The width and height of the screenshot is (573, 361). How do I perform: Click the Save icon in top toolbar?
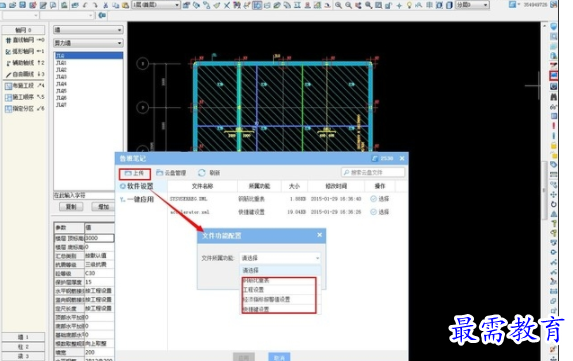tap(23, 5)
